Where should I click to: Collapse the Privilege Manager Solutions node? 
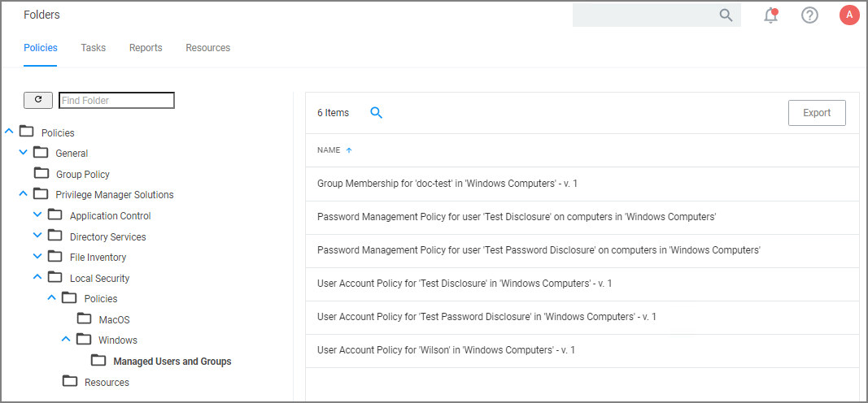pos(23,194)
